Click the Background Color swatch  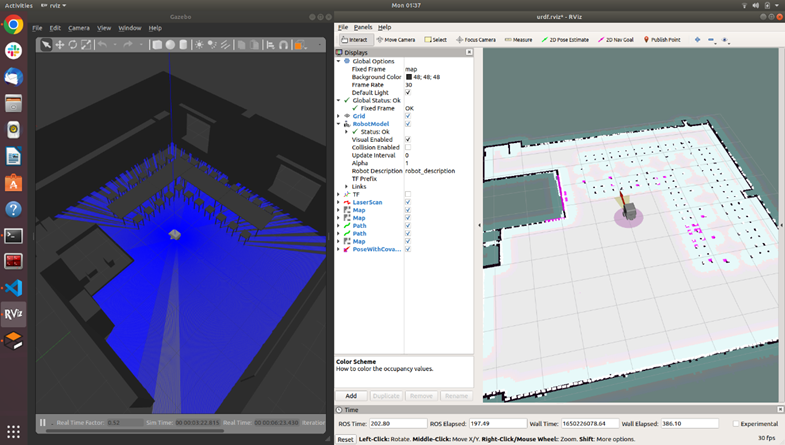(x=408, y=77)
